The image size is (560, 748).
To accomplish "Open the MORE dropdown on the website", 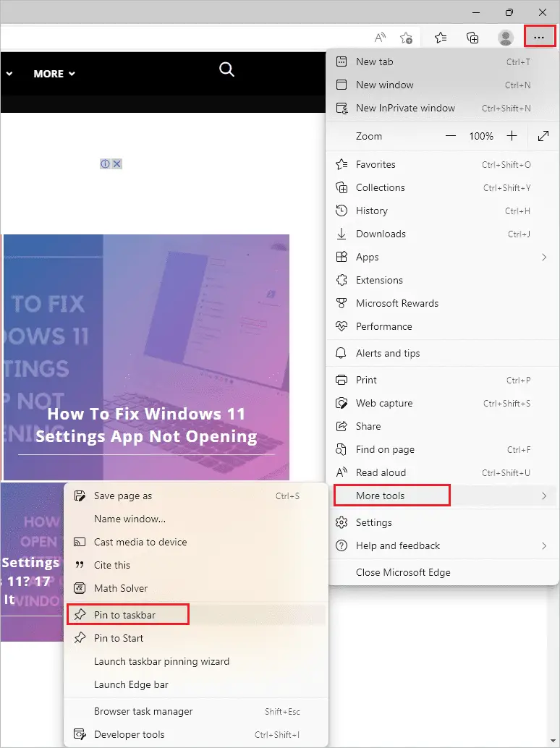I will (54, 74).
